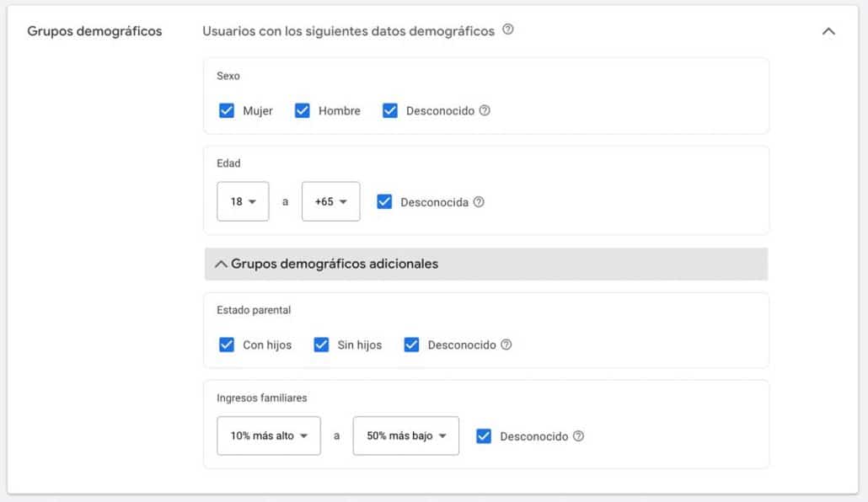This screenshot has width=868, height=502.
Task: Click the 'Grupos demográficos' section label
Action: click(x=94, y=31)
